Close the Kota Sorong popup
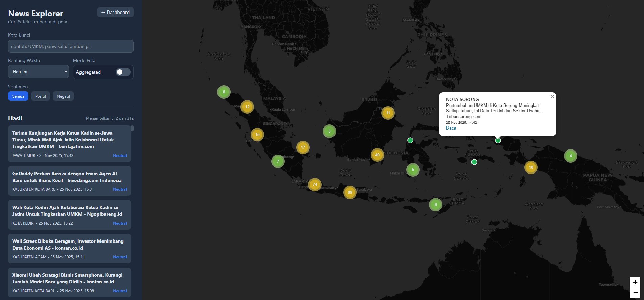 (x=552, y=97)
